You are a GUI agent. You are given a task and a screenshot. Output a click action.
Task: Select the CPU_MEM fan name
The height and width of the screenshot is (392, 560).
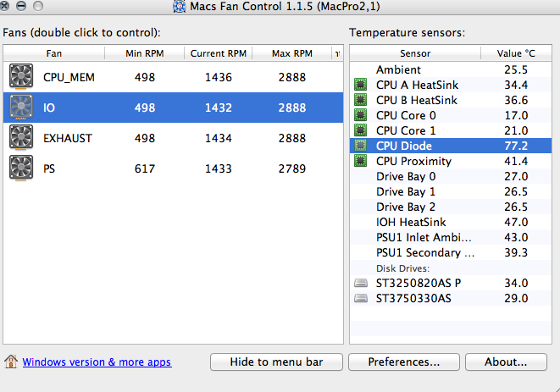(69, 78)
